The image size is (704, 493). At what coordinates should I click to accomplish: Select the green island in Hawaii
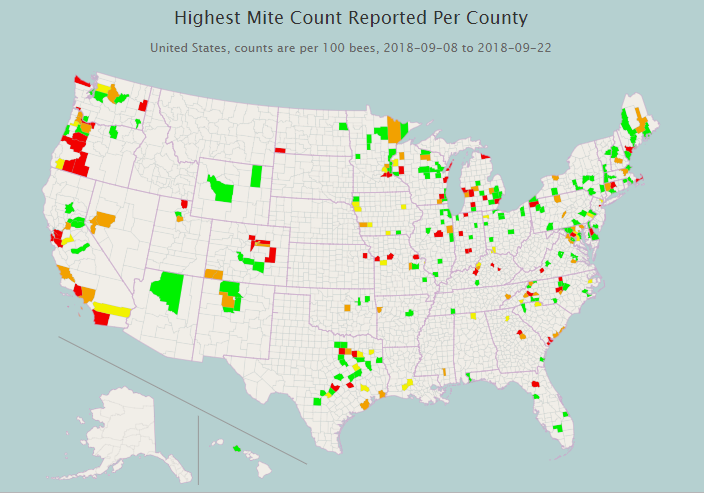click(236, 448)
